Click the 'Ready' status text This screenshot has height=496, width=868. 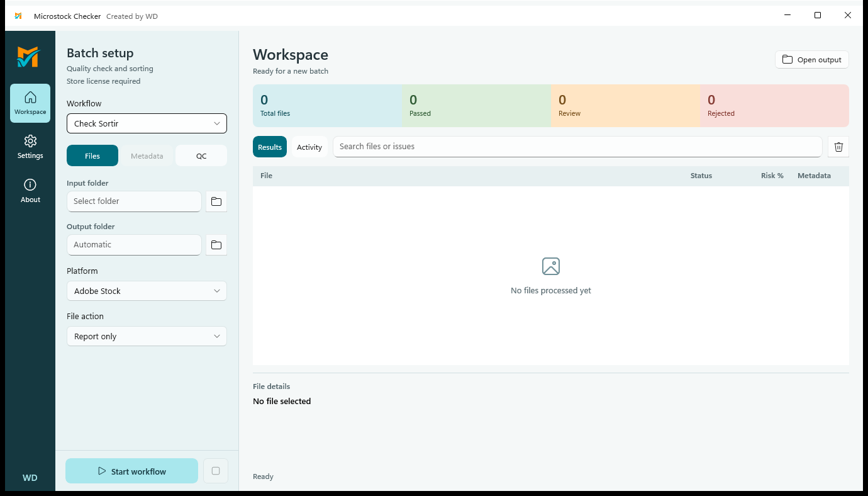pyautogui.click(x=263, y=476)
